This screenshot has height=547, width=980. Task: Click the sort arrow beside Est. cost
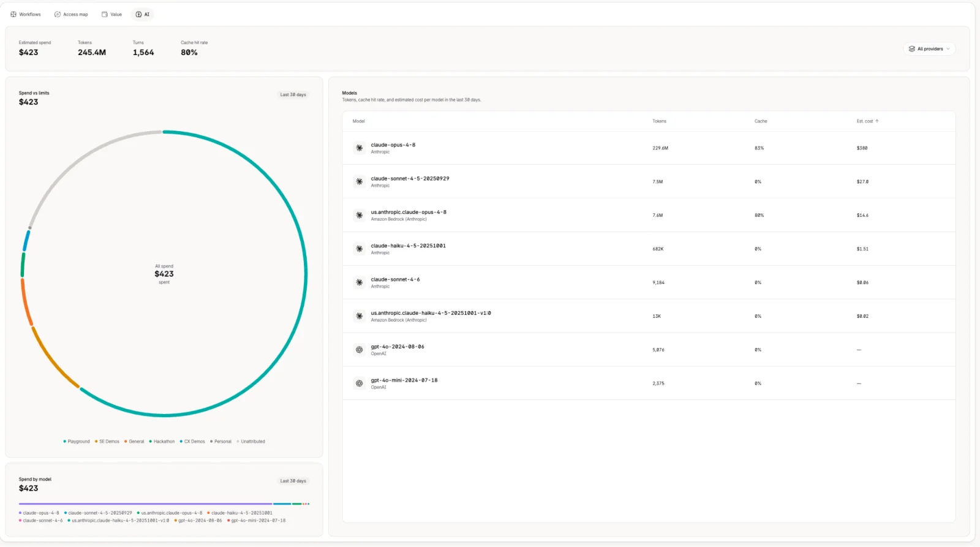[877, 121]
